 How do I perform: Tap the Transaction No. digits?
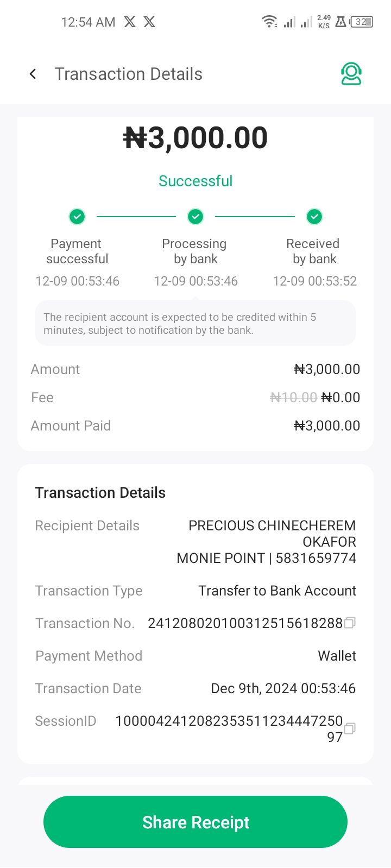245,623
